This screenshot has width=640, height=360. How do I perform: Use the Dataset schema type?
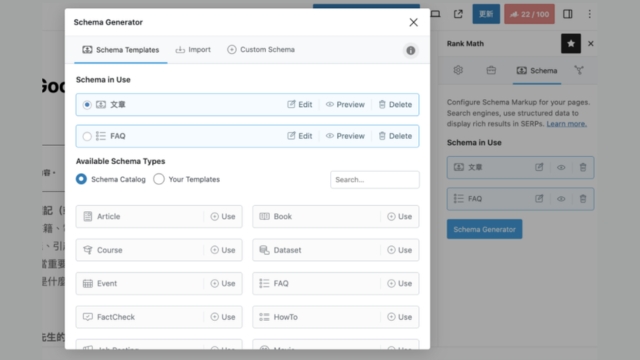400,250
